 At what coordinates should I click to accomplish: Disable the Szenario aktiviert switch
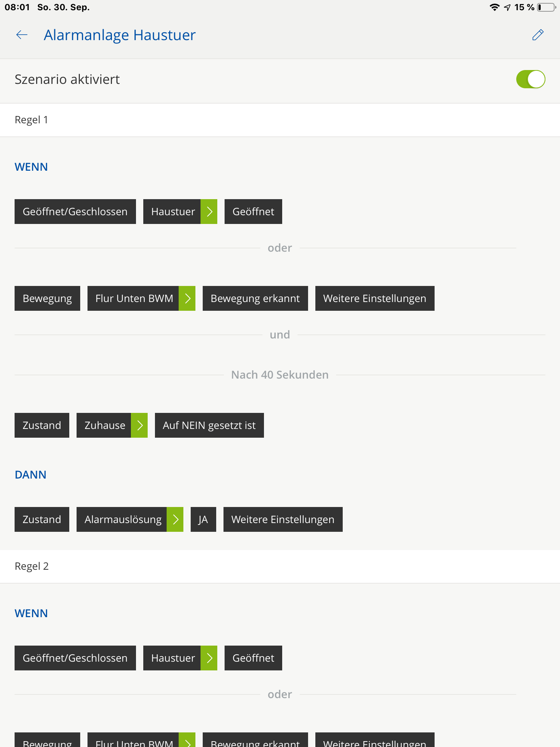tap(530, 79)
